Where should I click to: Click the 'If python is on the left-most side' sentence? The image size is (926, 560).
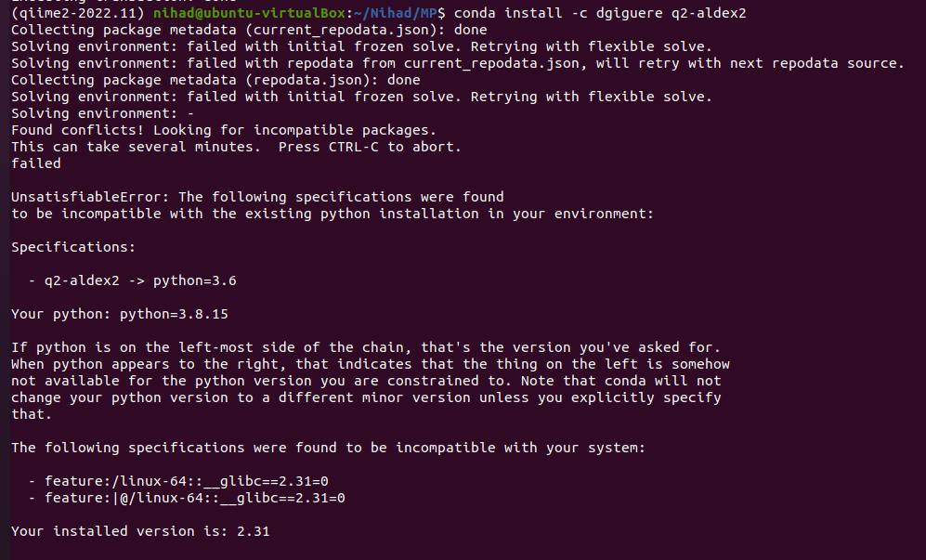coord(366,347)
